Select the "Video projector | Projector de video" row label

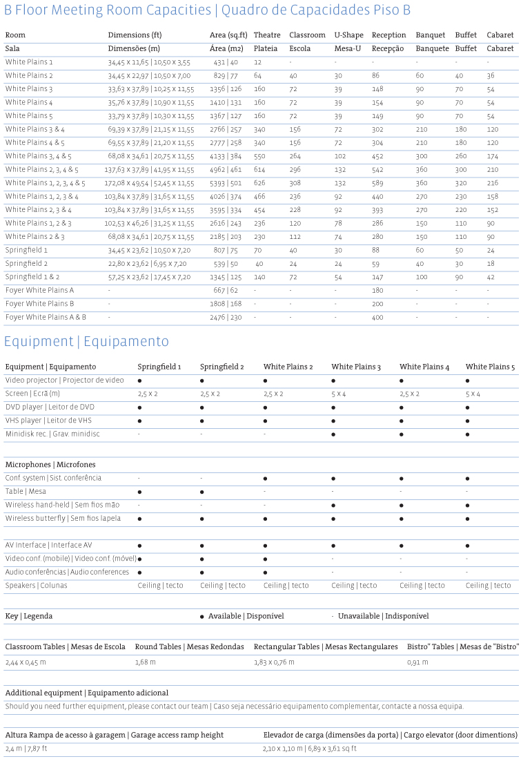64,380
